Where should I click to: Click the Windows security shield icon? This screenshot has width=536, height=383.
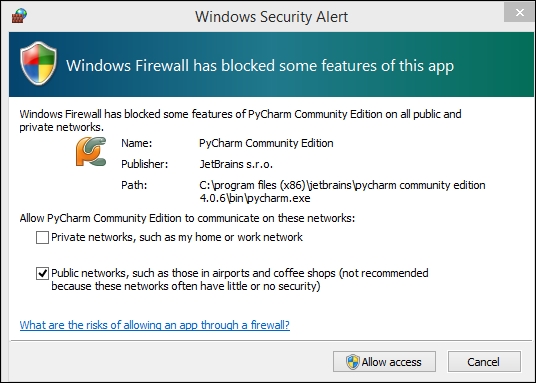pos(38,63)
